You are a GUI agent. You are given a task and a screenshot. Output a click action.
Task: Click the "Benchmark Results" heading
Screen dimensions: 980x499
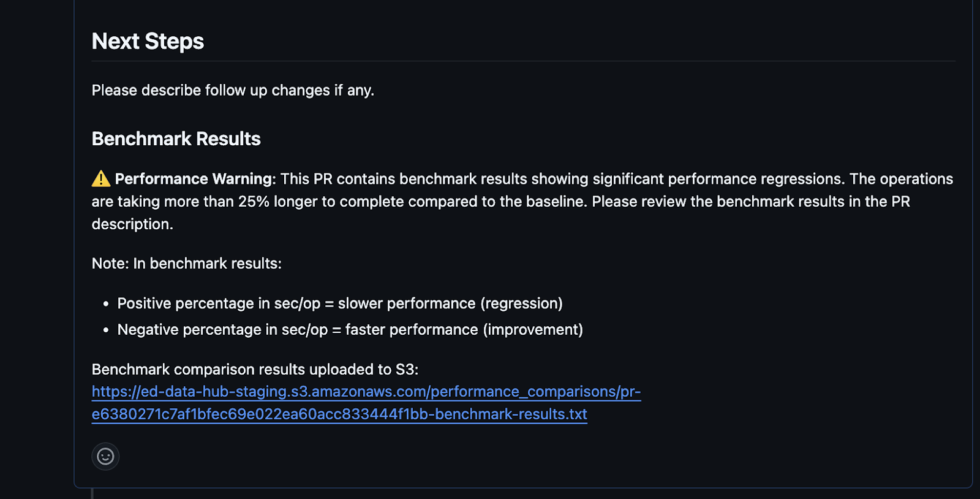176,139
